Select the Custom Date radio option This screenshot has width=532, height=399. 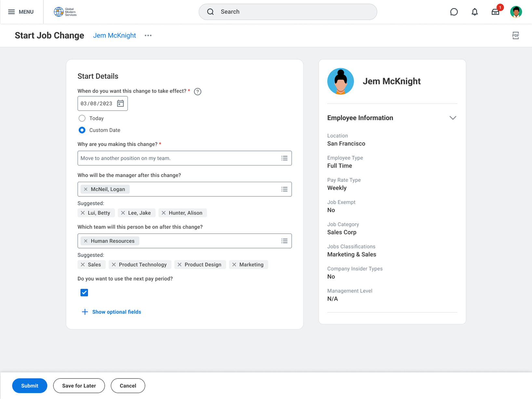[82, 130]
